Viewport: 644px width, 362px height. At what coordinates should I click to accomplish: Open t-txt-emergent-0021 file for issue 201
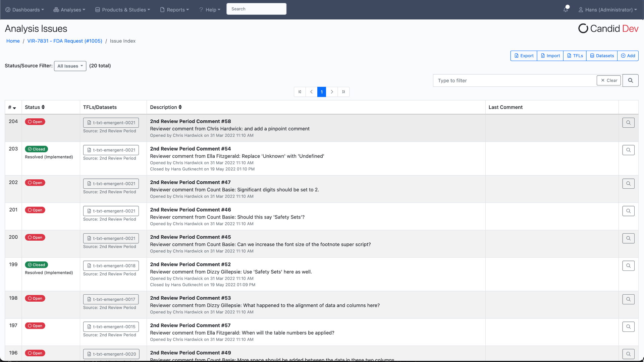[x=111, y=211]
